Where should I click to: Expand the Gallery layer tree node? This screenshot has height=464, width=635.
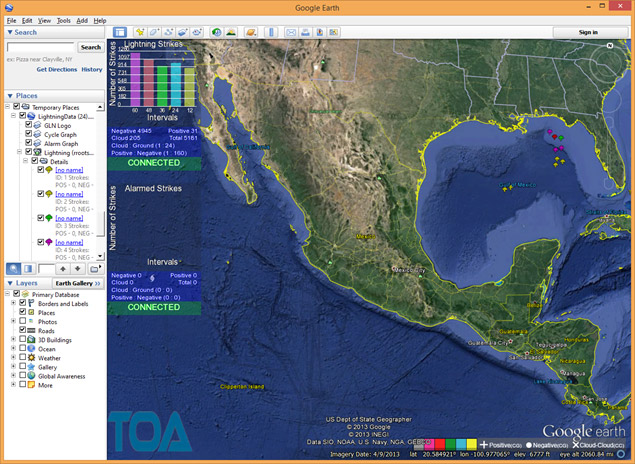click(x=13, y=366)
